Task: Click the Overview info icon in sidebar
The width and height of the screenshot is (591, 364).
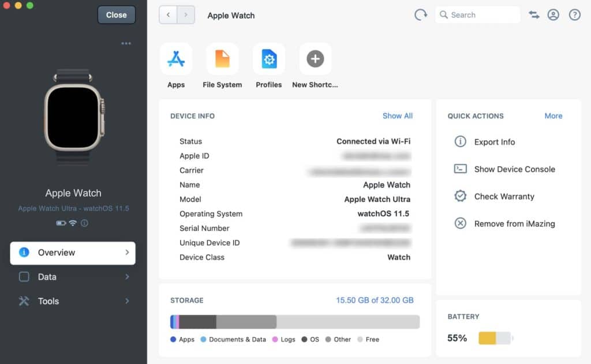Action: click(x=24, y=253)
